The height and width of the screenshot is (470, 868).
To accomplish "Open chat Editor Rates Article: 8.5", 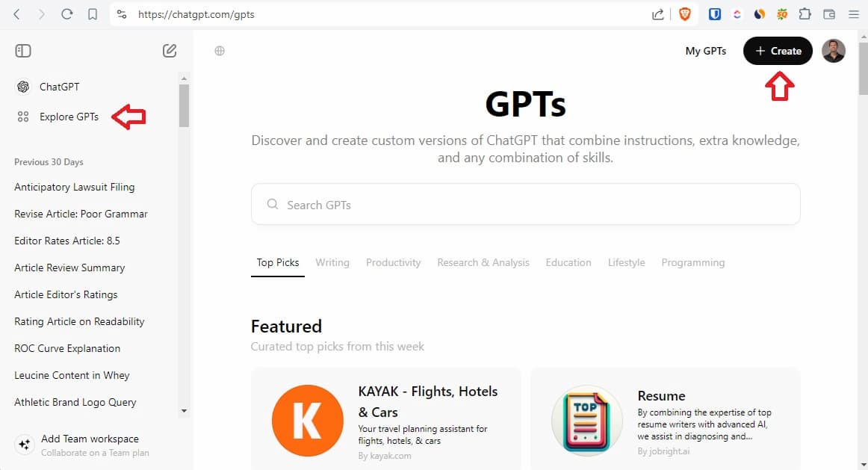I will tap(67, 241).
